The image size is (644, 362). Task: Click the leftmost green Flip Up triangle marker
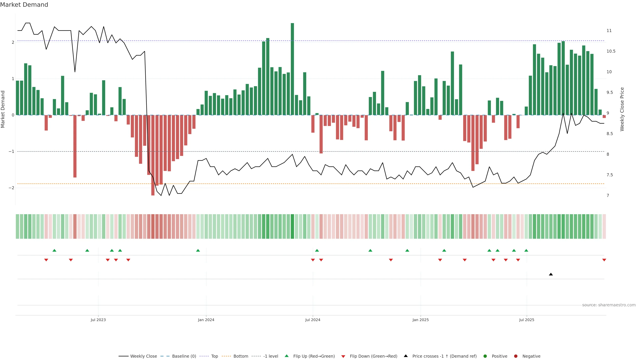[x=54, y=250]
